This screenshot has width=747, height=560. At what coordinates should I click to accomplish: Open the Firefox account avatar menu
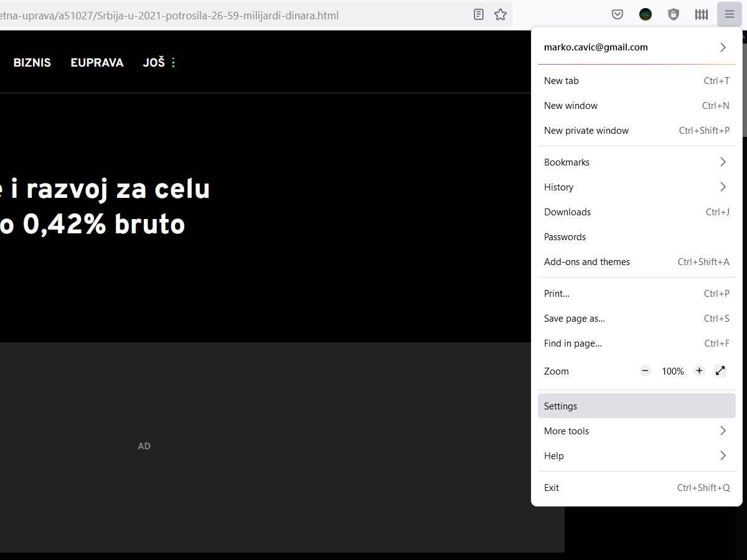pyautogui.click(x=645, y=14)
